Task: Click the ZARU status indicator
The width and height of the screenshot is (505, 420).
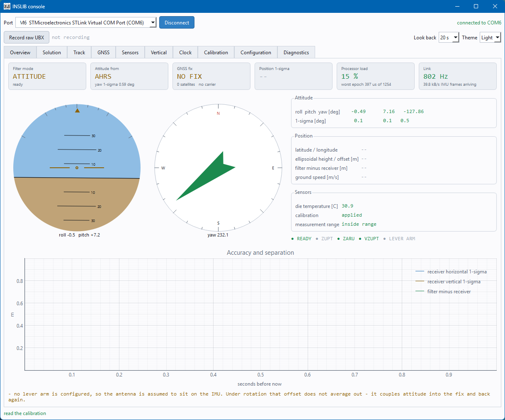Action: 346,239
